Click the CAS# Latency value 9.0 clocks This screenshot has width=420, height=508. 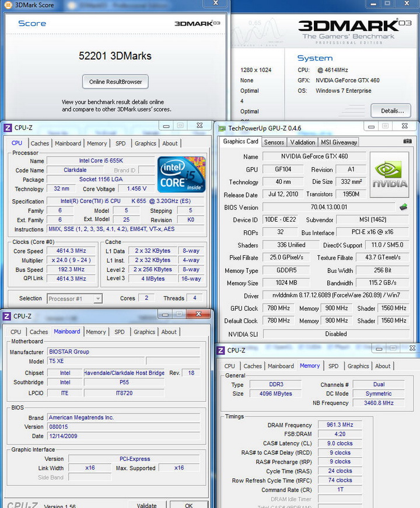(x=339, y=443)
